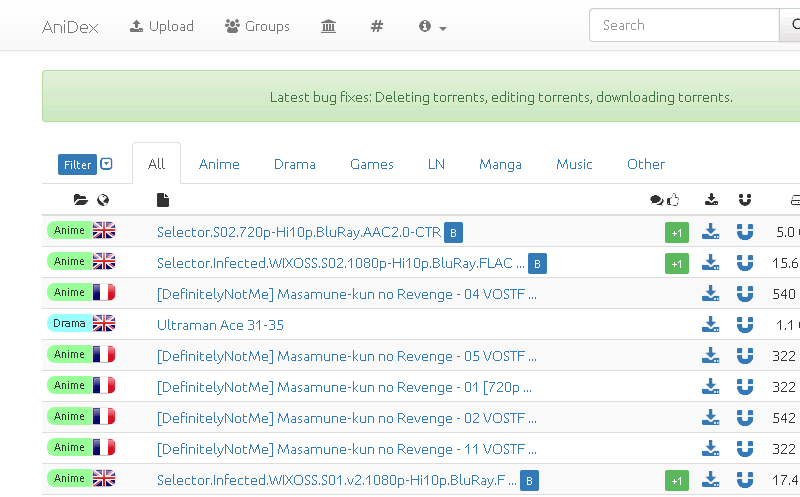Click the Anime category label on first row
The image size is (800, 497).
click(69, 231)
